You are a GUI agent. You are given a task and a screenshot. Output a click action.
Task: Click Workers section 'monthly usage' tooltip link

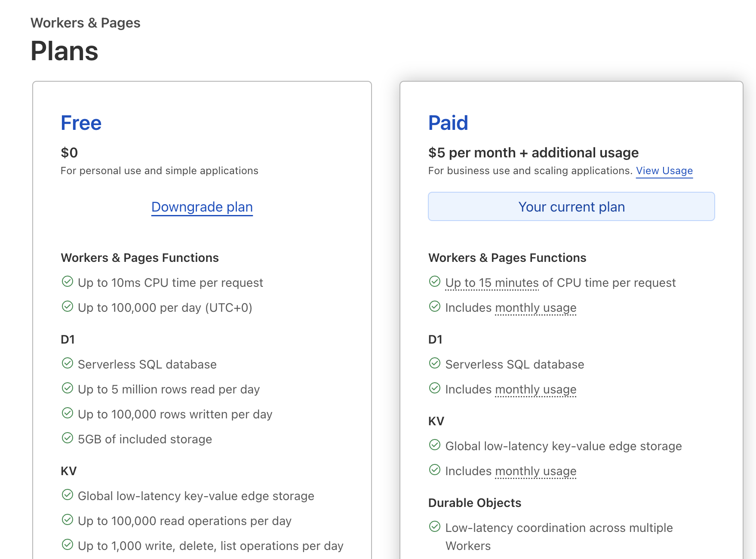point(535,308)
